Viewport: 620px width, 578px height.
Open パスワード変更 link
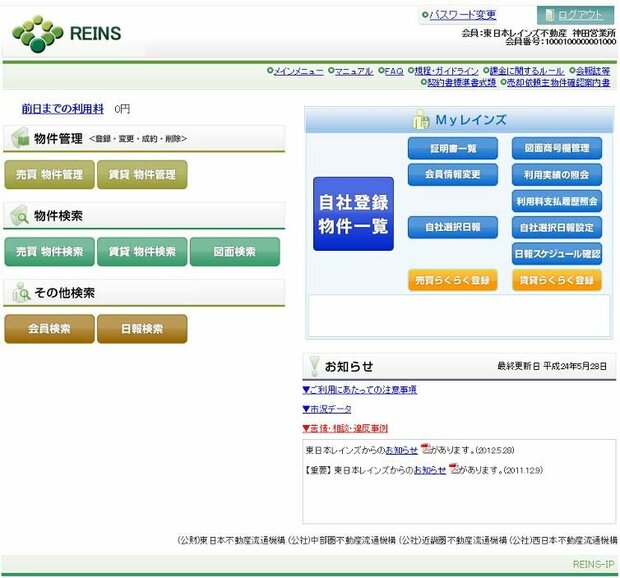[463, 15]
